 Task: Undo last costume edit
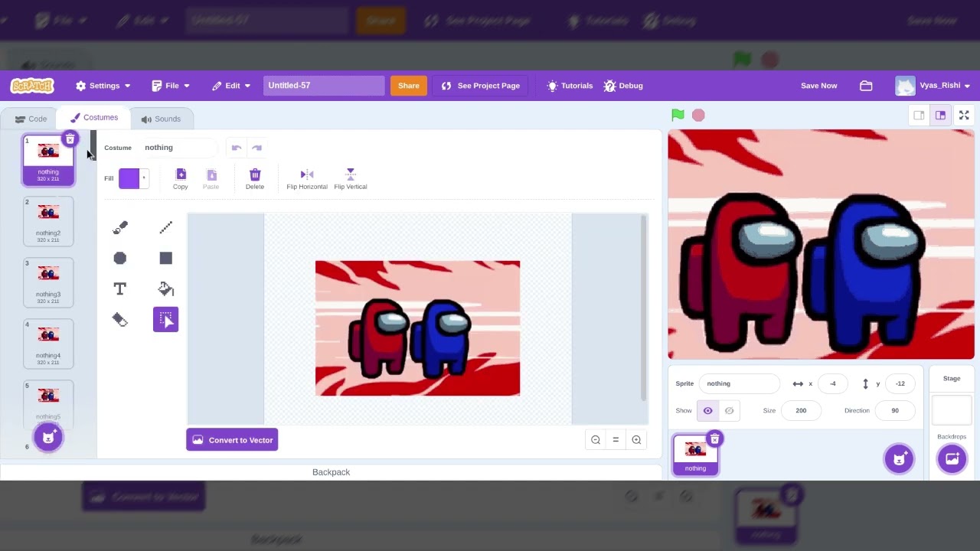(237, 148)
